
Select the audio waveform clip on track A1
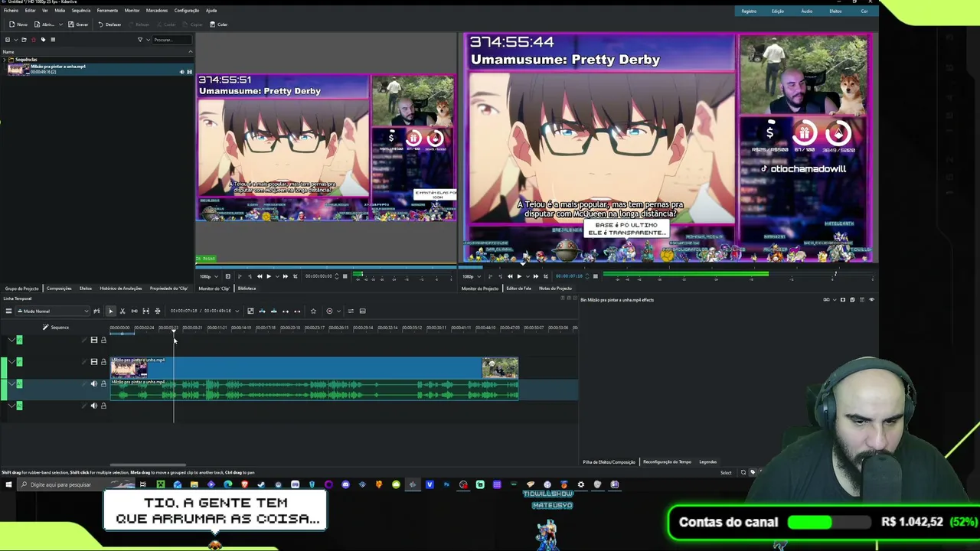pos(315,390)
